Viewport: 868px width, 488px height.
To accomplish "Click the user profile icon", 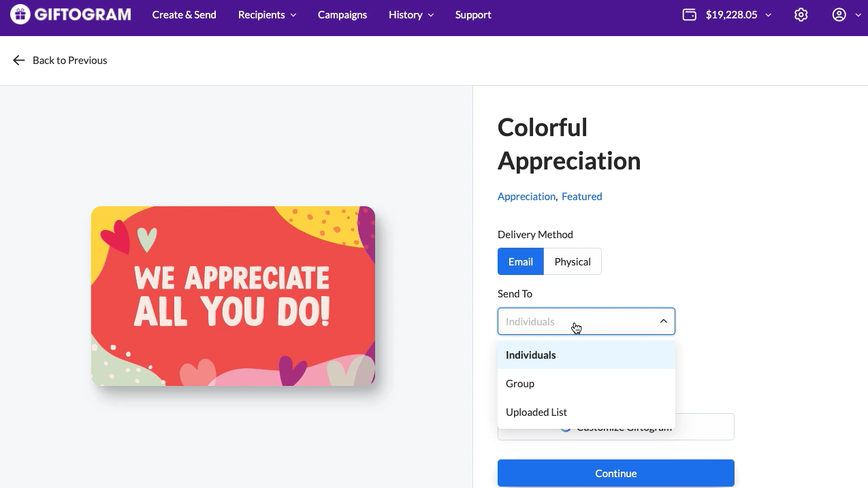I will tap(839, 15).
